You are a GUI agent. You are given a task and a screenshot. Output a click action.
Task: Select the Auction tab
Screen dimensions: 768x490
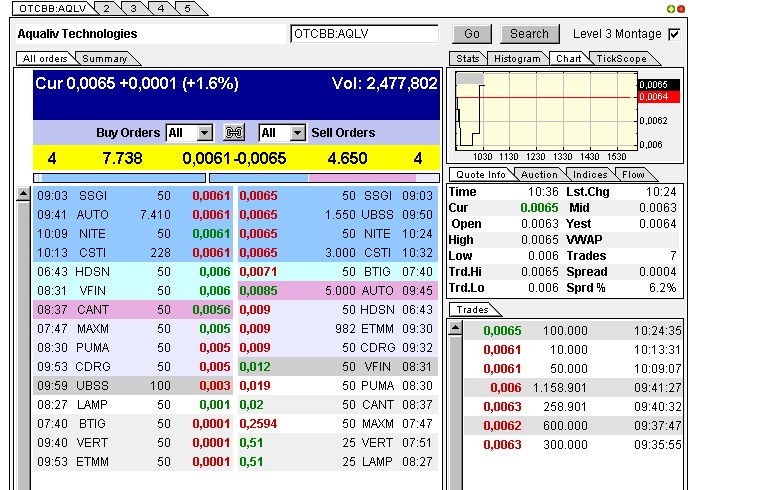(x=539, y=174)
